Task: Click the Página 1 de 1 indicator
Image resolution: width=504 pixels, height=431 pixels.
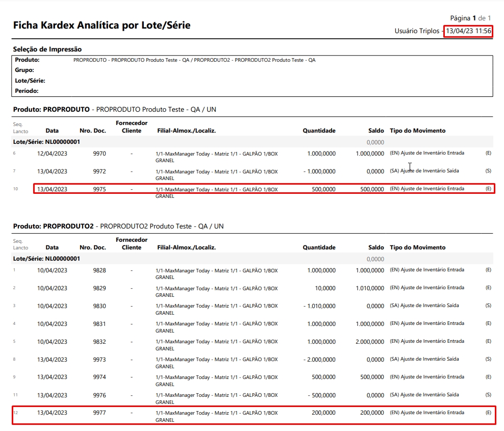Action: pos(470,18)
